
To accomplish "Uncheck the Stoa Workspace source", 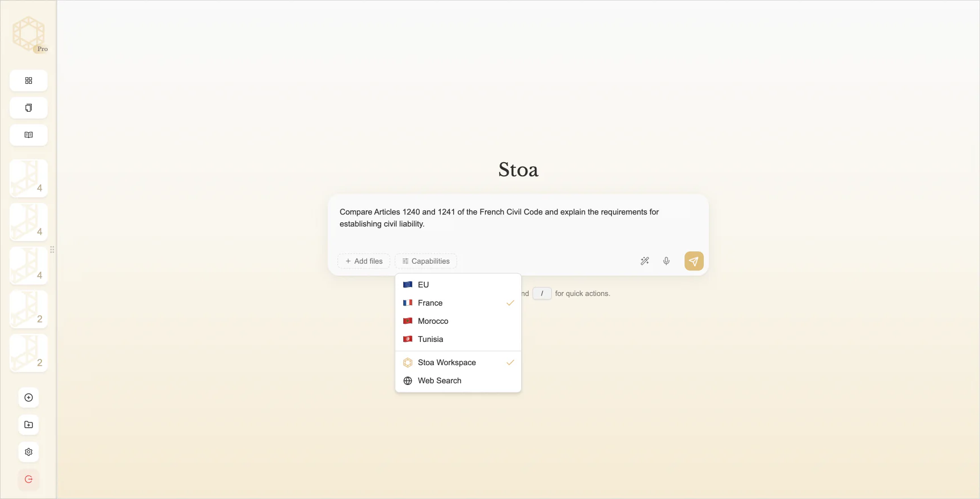I will click(458, 362).
